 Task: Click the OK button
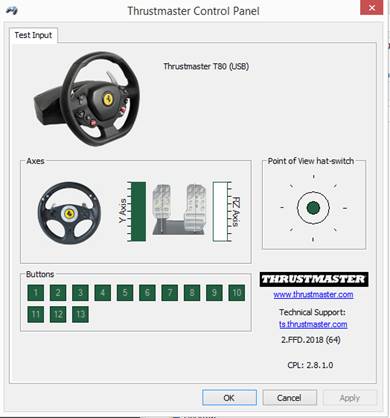(x=229, y=398)
